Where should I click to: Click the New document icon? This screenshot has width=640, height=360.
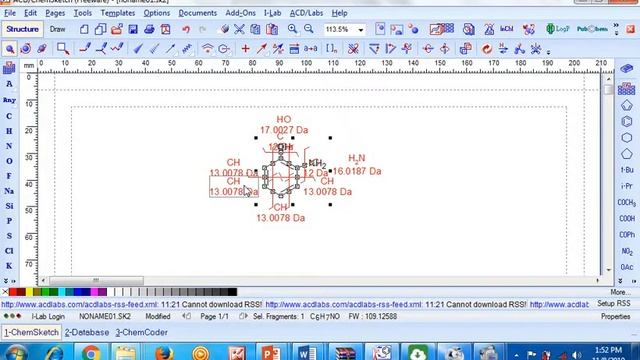click(x=84, y=29)
